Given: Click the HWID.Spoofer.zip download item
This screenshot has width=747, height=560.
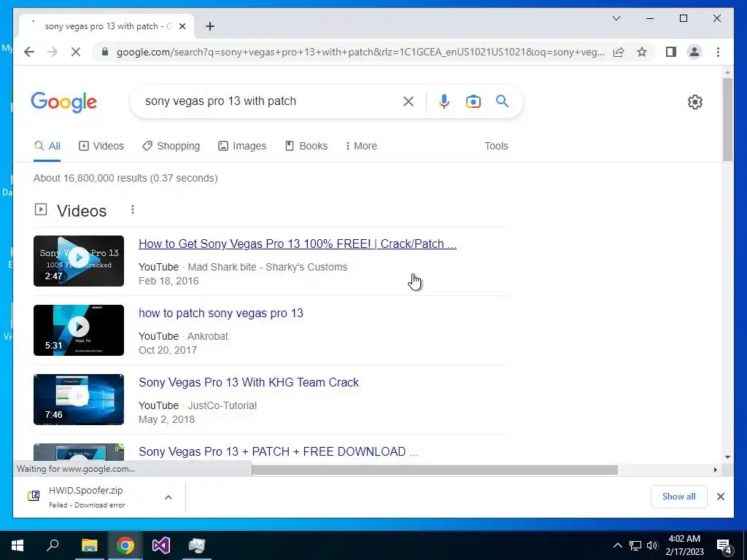Looking at the screenshot, I should [x=86, y=497].
